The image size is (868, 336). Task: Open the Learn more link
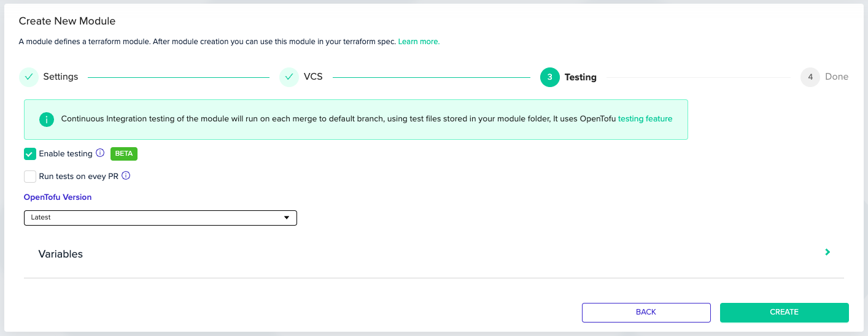tap(419, 42)
